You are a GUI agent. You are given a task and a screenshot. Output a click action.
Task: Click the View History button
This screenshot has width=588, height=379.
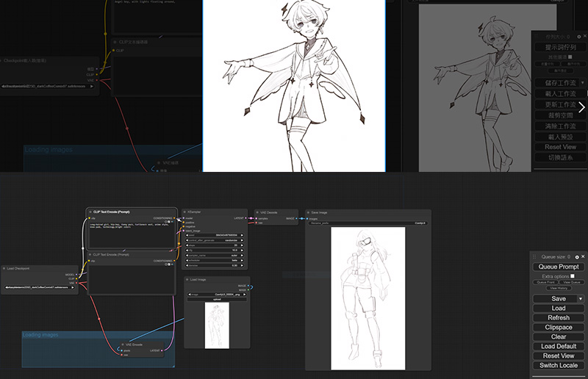coord(559,288)
